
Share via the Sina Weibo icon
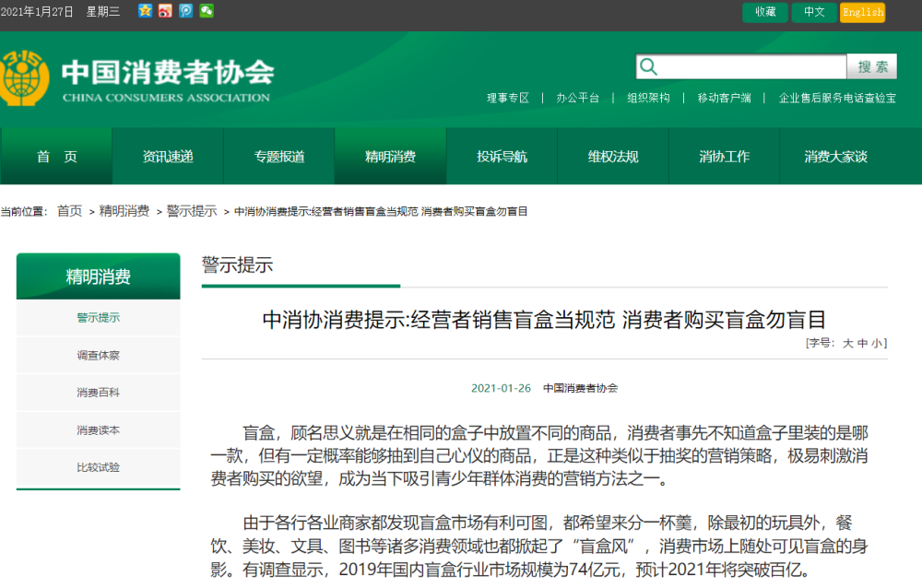pyautogui.click(x=165, y=11)
